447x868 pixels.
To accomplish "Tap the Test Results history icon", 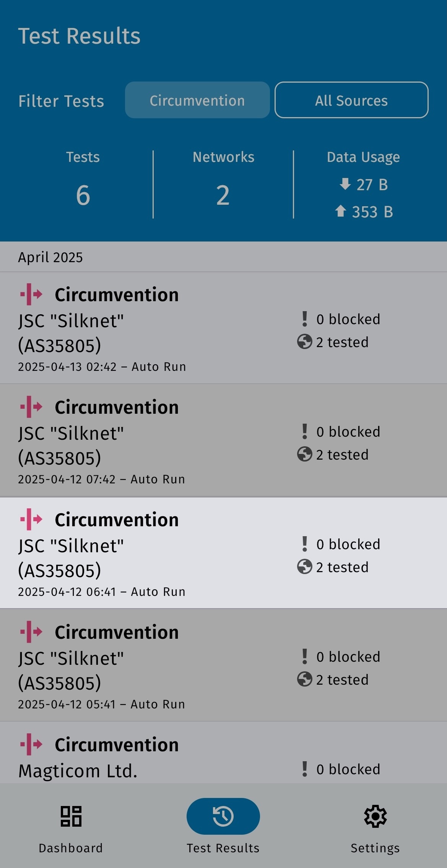I will point(223,816).
